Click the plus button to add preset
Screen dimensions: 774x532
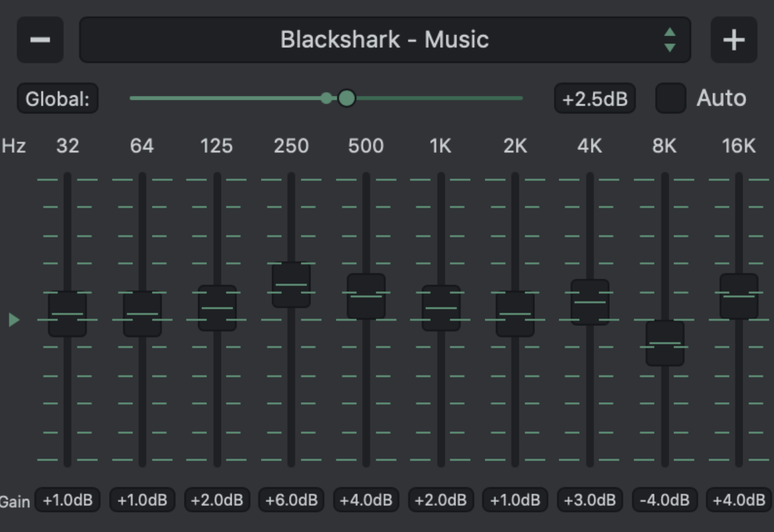(x=734, y=40)
